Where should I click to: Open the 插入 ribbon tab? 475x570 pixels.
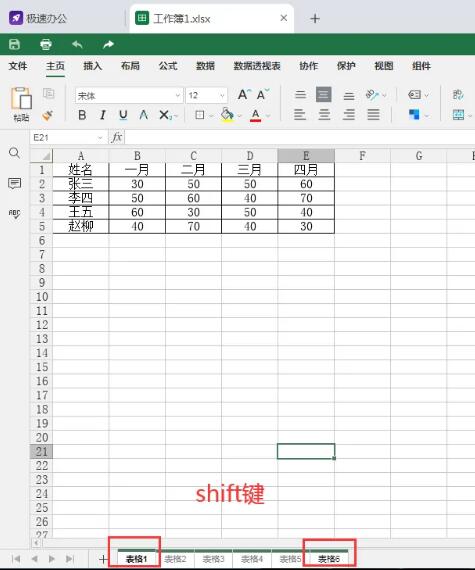93,66
